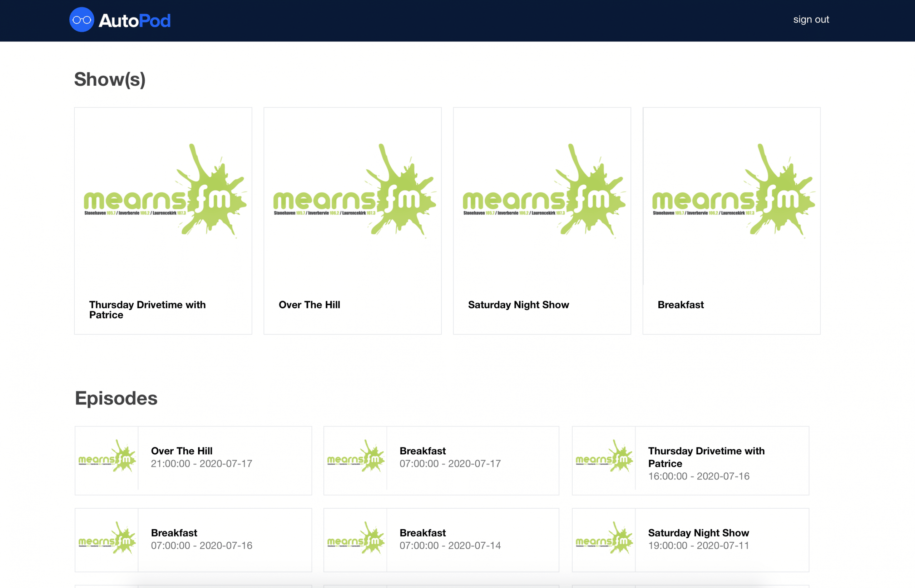The image size is (915, 588).
Task: Open Over The Hill episode title link
Action: click(182, 451)
